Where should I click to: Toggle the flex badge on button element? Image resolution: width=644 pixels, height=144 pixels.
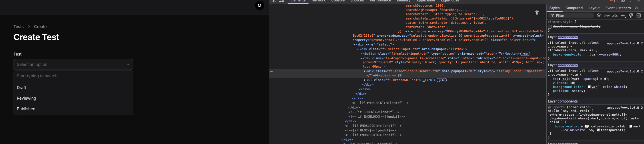[525, 54]
